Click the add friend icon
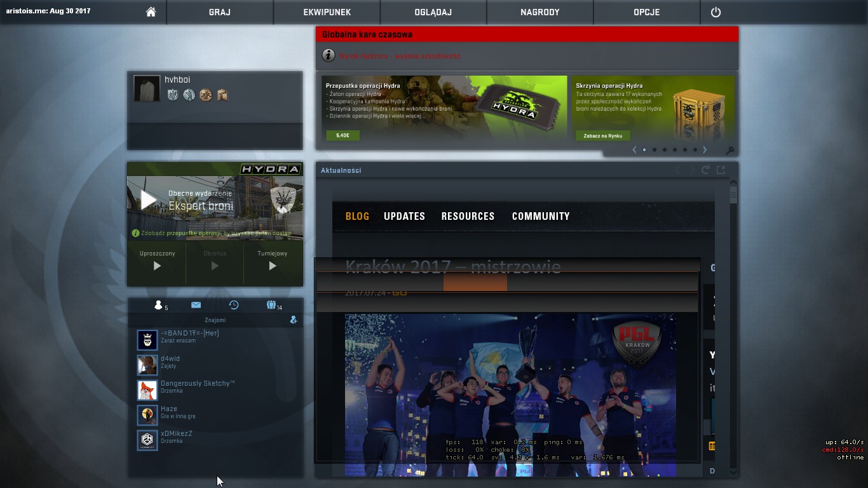Image resolution: width=868 pixels, height=488 pixels. 294,320
